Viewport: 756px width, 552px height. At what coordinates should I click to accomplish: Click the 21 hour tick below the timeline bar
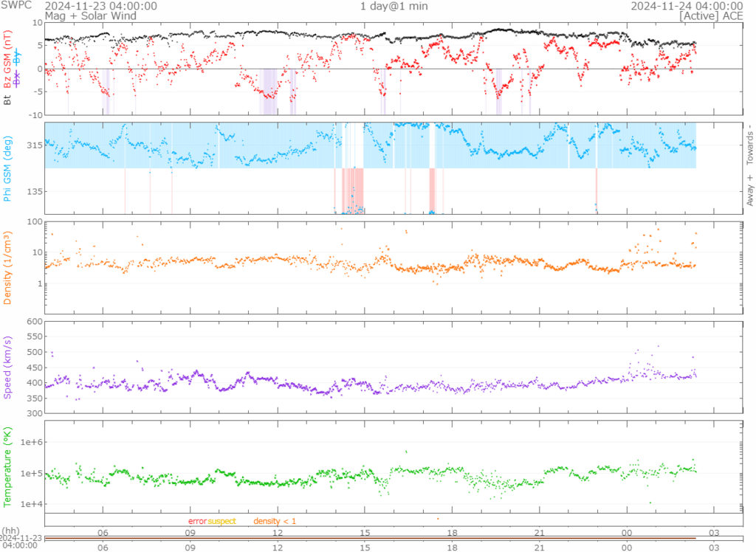click(x=540, y=547)
